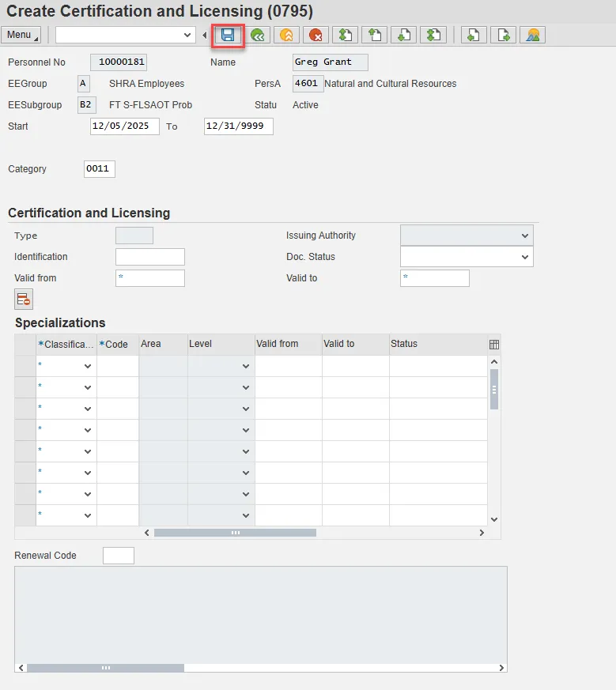The height and width of the screenshot is (690, 616).
Task: Go to First page icon
Action: pos(345,35)
